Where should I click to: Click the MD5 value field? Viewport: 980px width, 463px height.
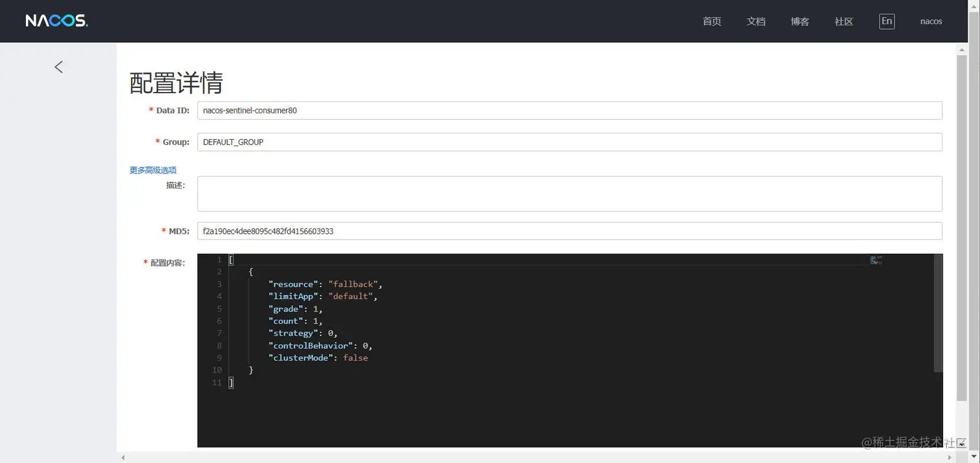pyautogui.click(x=570, y=231)
